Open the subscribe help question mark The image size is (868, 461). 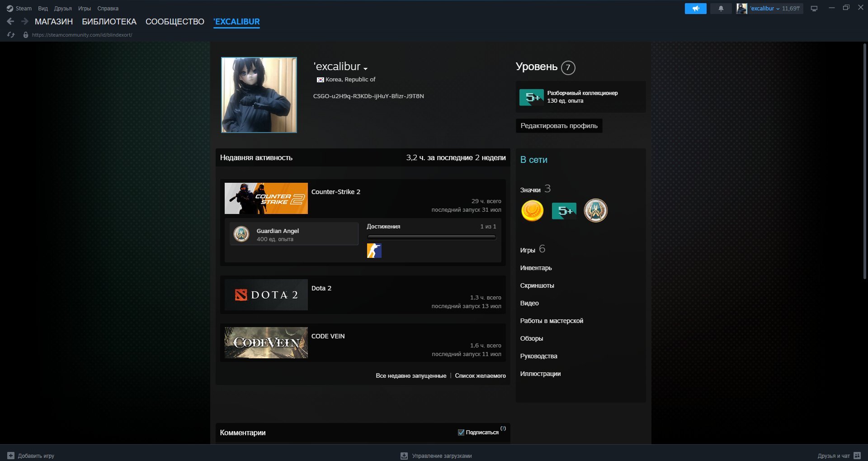point(503,428)
